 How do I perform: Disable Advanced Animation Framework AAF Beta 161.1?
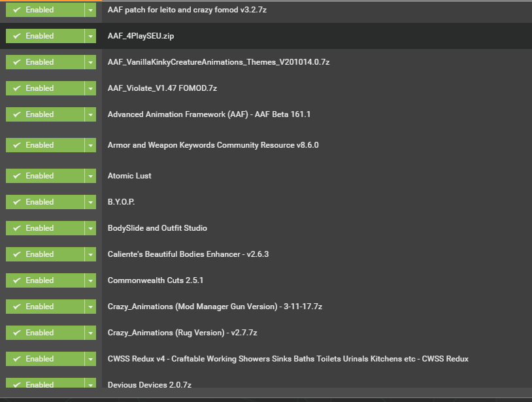pyautogui.click(x=45, y=114)
